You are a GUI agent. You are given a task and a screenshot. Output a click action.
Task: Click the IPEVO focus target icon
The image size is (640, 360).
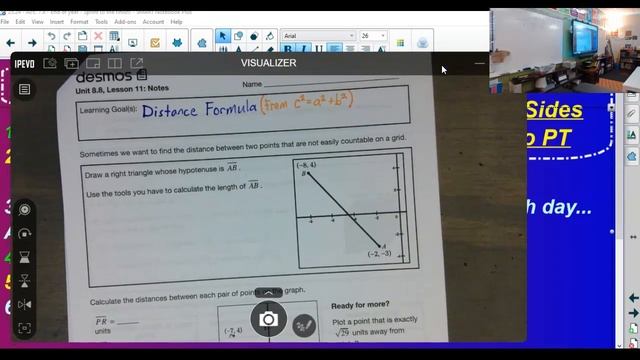(x=24, y=209)
